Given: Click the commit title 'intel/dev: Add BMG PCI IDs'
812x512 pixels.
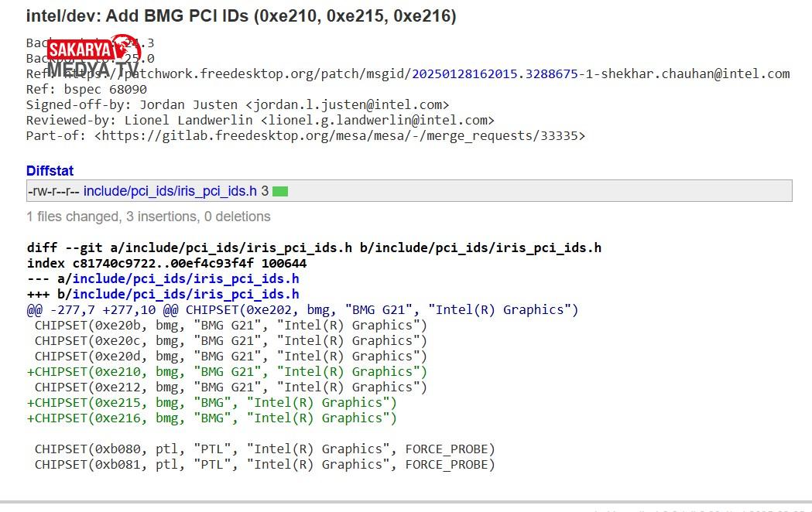Looking at the screenshot, I should (241, 16).
